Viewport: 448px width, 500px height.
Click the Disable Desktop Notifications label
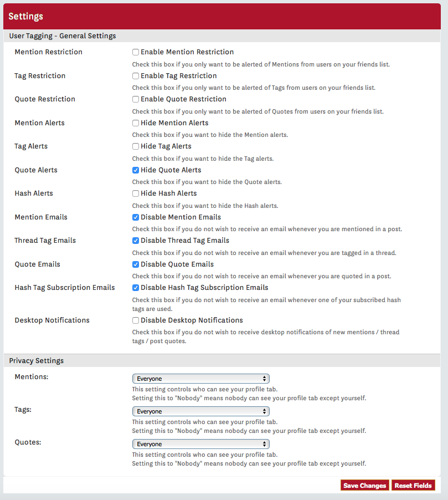[192, 320]
